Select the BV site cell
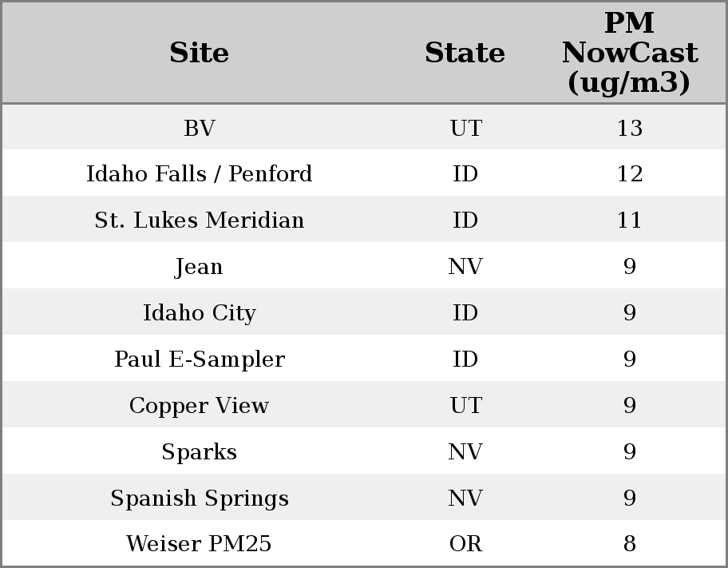Viewport: 728px width, 568px height. [199, 128]
